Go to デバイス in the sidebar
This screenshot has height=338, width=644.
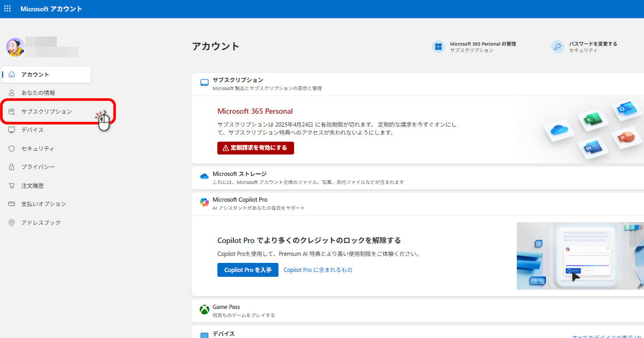coord(46,130)
